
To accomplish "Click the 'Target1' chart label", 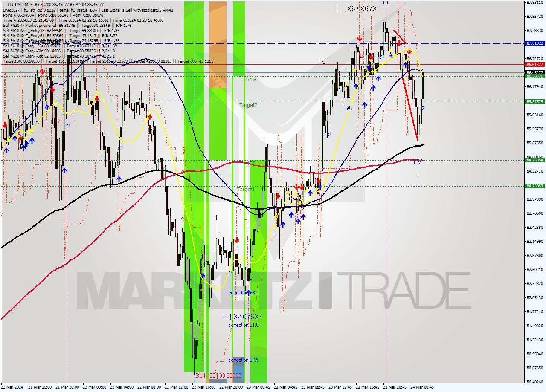I will tap(246, 190).
